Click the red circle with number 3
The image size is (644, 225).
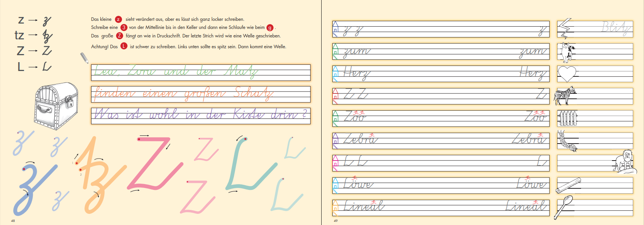[x=124, y=27]
